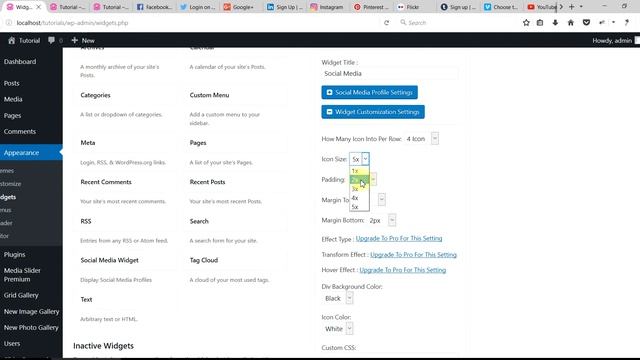Open New Photo Gallery menu
This screenshot has width=640, height=360.
31,327
